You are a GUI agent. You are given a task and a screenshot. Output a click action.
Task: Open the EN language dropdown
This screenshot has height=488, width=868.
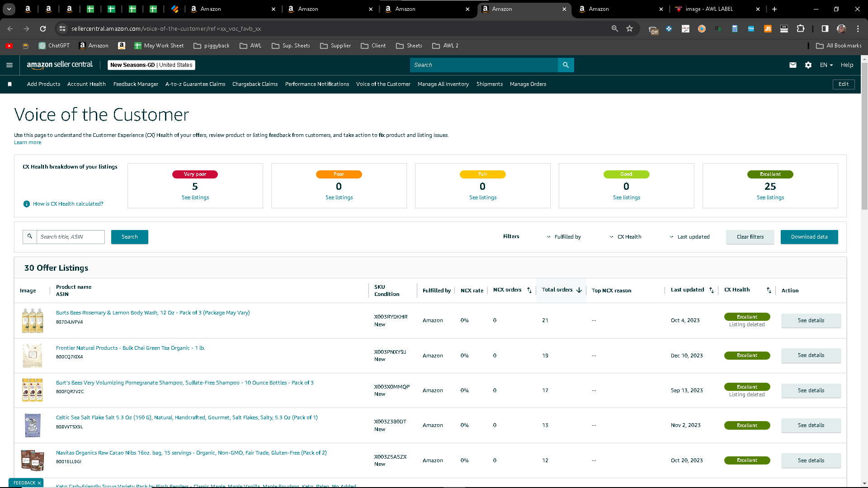[826, 65]
